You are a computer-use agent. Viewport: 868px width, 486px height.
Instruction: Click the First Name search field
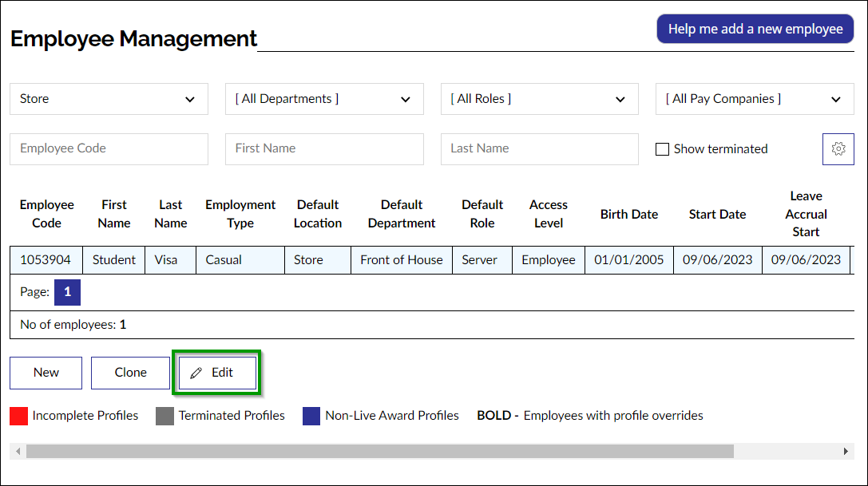pos(324,148)
